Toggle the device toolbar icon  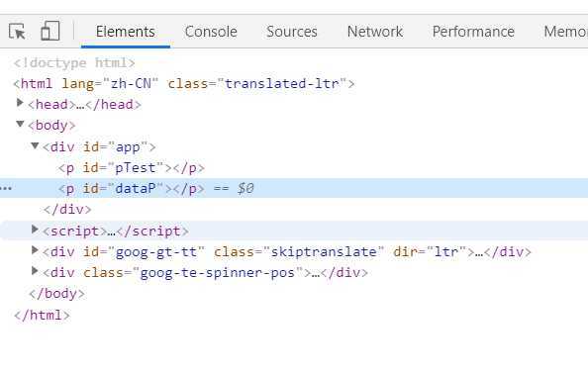point(50,31)
